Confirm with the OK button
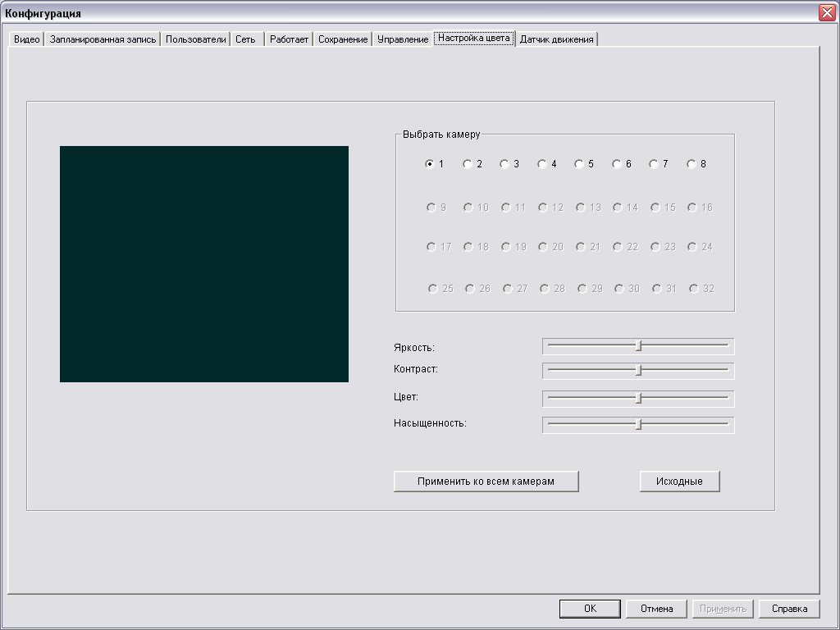 [x=590, y=609]
